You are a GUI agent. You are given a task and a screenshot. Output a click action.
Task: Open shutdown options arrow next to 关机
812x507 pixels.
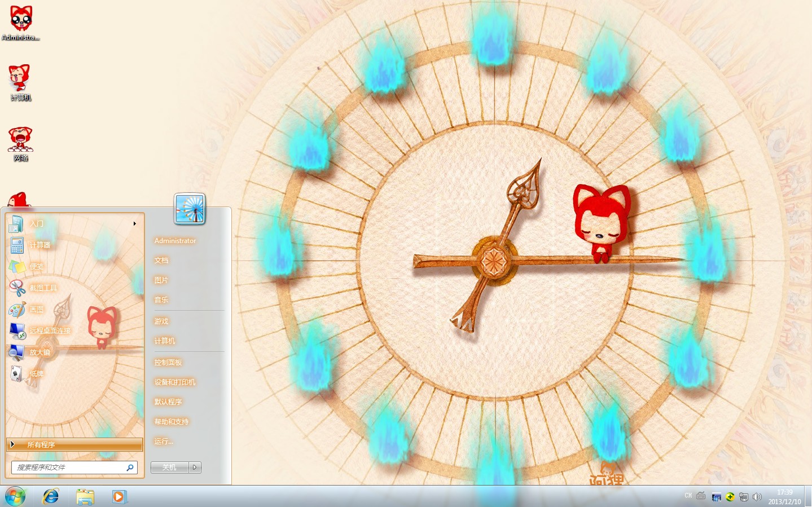coord(195,468)
